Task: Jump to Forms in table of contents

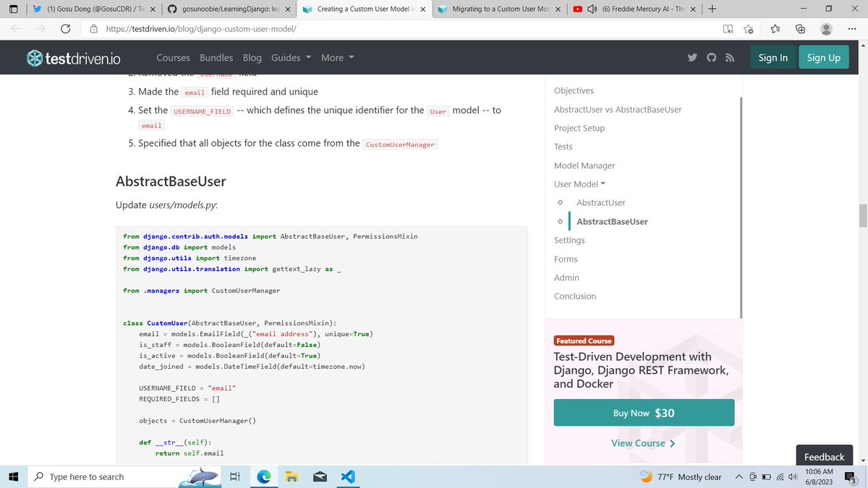Action: tap(566, 259)
